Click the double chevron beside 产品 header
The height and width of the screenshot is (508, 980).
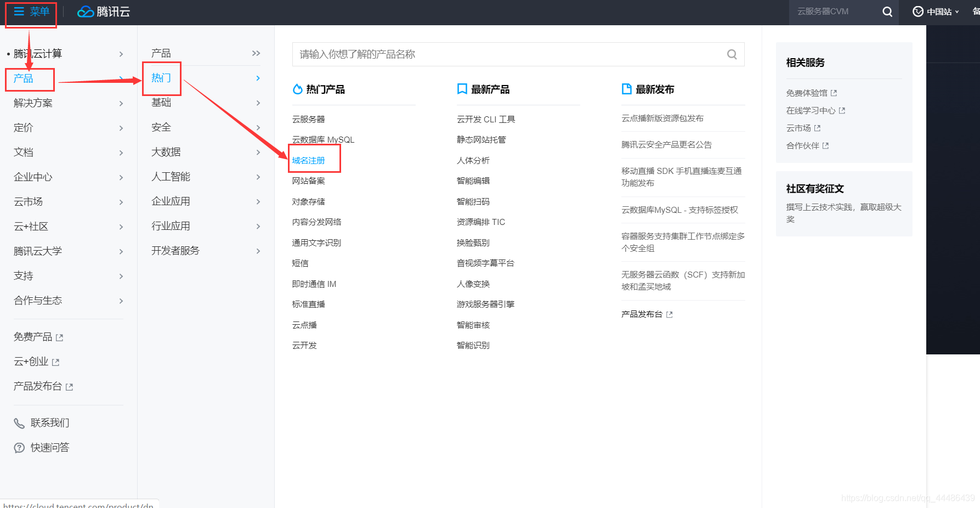tap(256, 53)
